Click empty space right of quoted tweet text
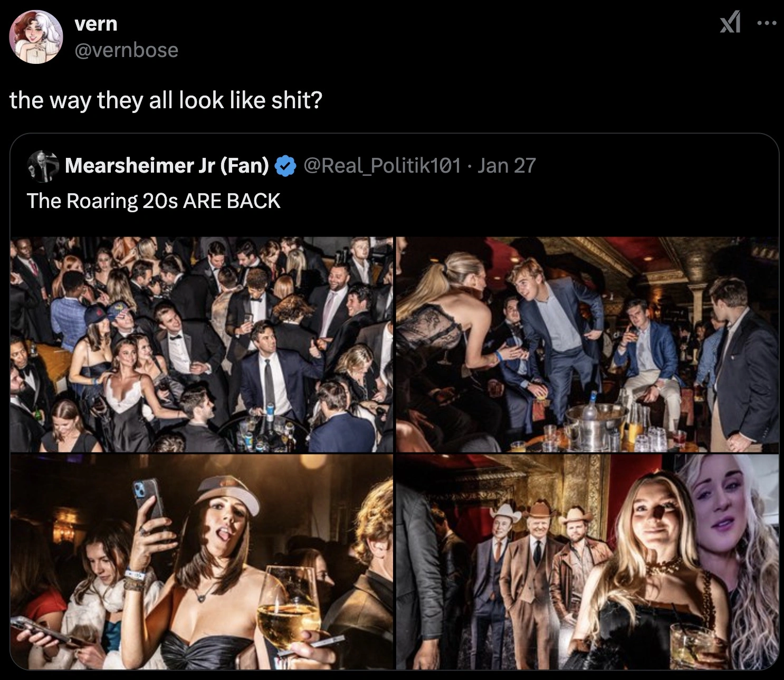 (528, 201)
